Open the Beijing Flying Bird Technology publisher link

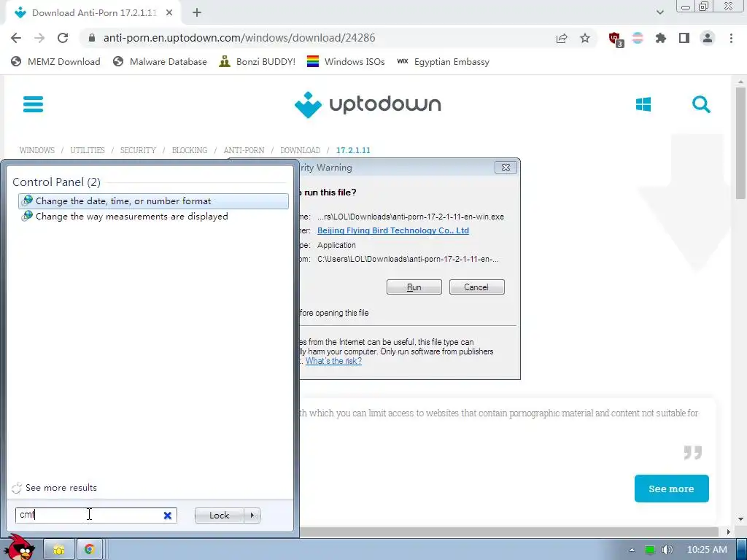click(393, 230)
